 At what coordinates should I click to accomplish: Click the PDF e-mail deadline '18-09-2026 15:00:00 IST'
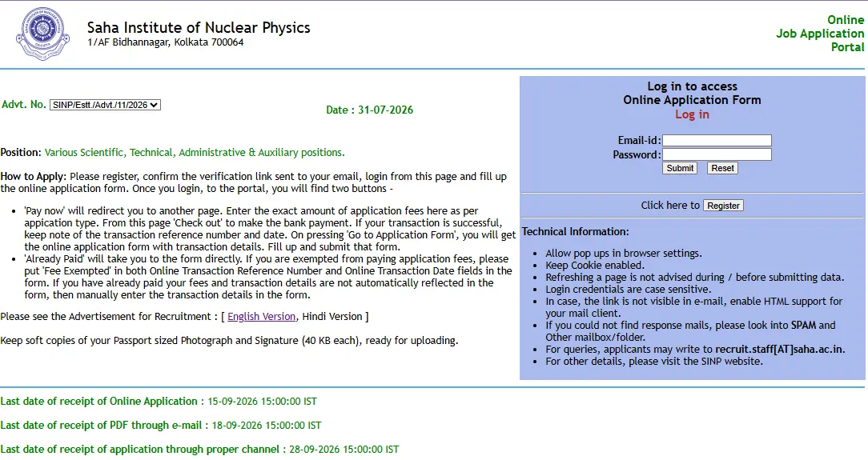click(x=267, y=425)
